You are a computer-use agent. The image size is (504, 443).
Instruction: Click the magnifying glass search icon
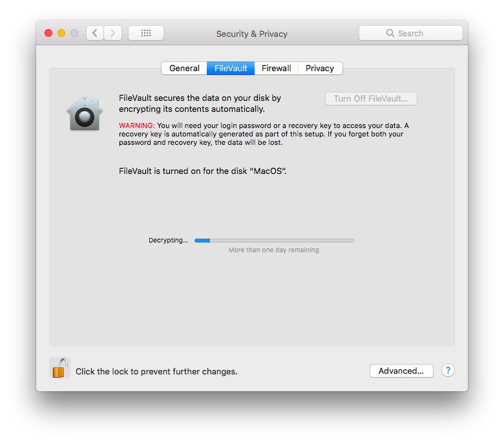coord(390,33)
